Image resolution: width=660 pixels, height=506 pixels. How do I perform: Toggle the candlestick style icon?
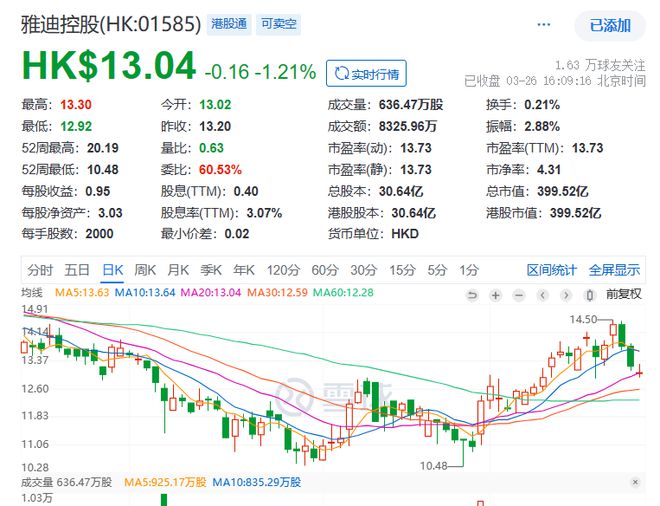point(590,296)
